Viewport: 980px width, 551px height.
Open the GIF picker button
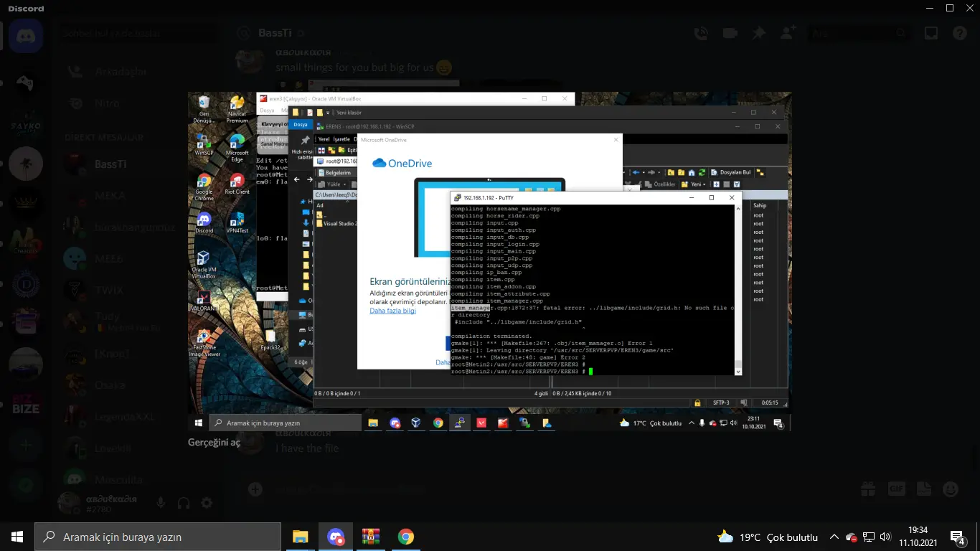point(897,489)
